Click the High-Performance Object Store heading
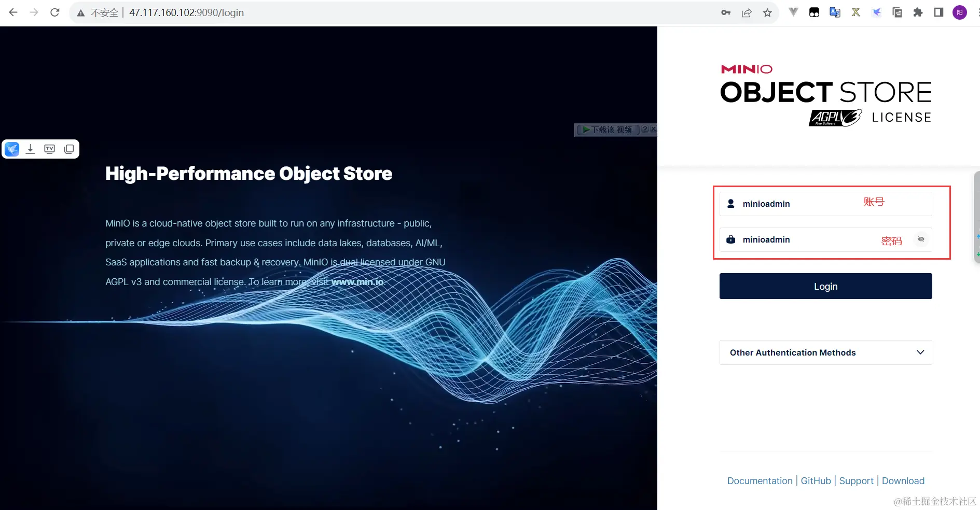This screenshot has width=980, height=510. pyautogui.click(x=249, y=174)
